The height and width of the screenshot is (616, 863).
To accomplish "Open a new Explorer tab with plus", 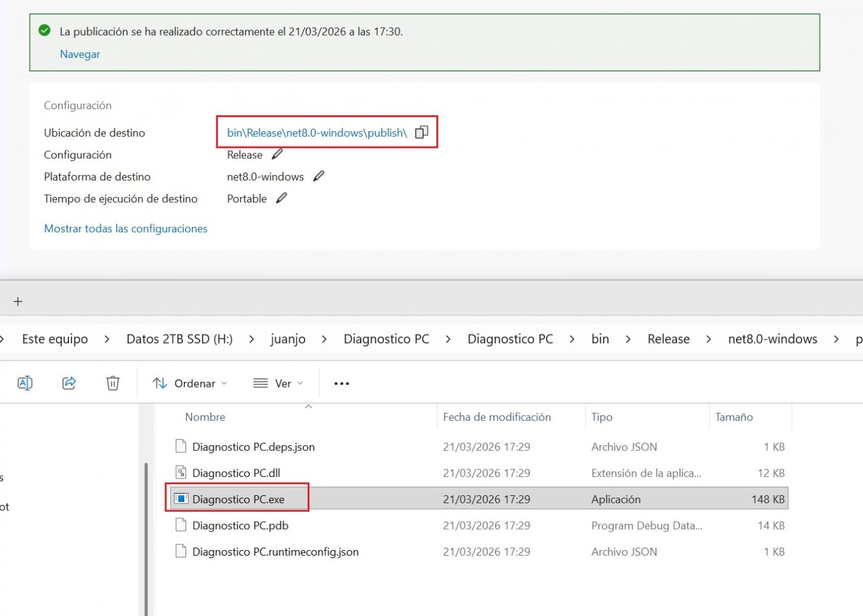I will [18, 301].
